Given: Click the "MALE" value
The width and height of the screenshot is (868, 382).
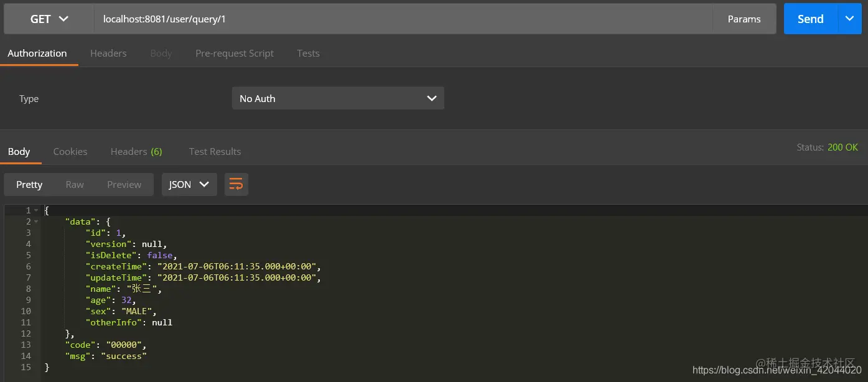Looking at the screenshot, I should (x=136, y=311).
